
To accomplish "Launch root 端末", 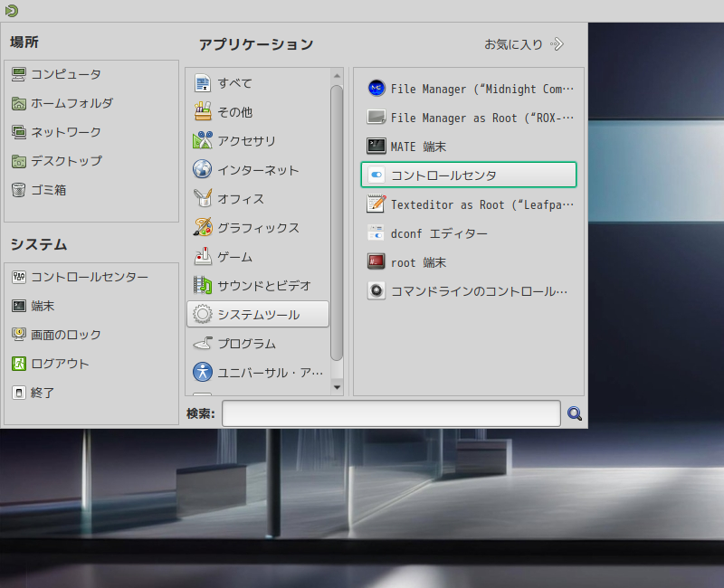I will pos(469,262).
